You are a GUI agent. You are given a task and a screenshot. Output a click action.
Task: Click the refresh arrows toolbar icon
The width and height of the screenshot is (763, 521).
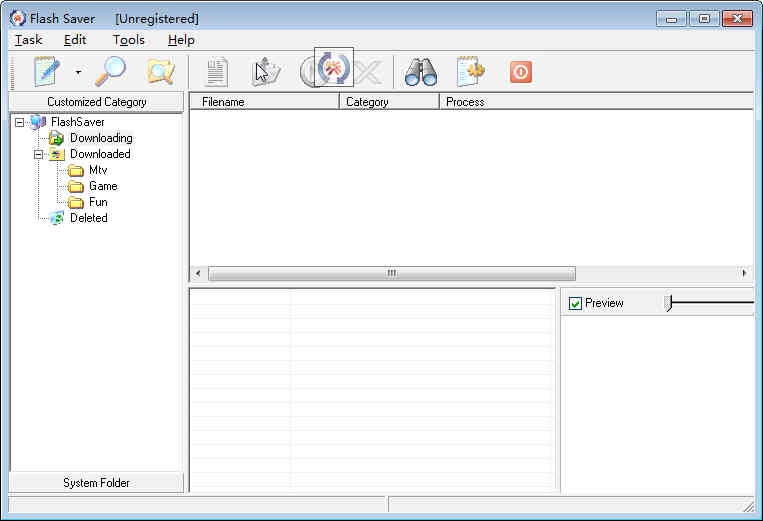[x=334, y=68]
